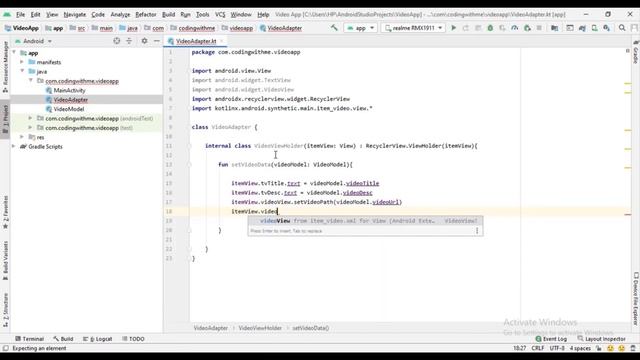
Task: Toggle the Structure side tab
Action: pyautogui.click(x=5, y=310)
